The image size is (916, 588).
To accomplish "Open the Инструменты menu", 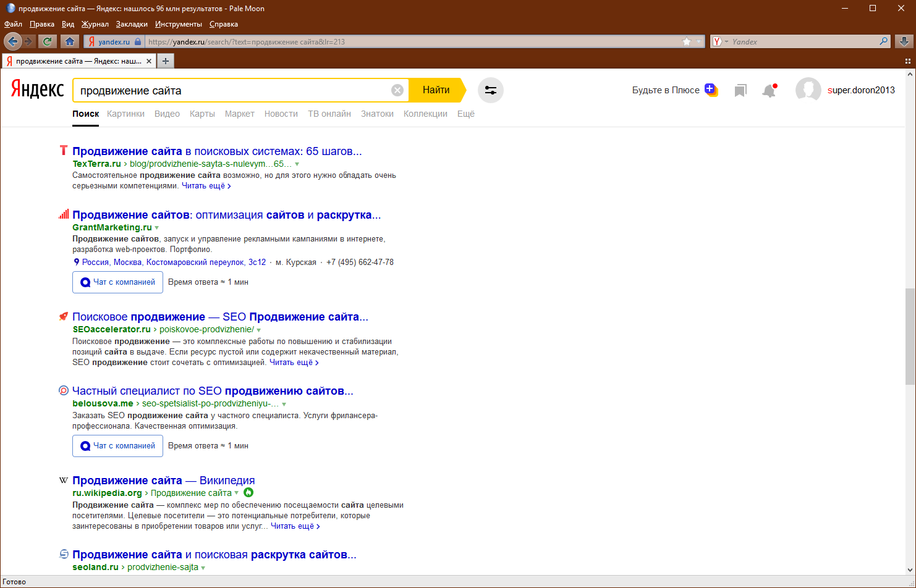I will 179,24.
